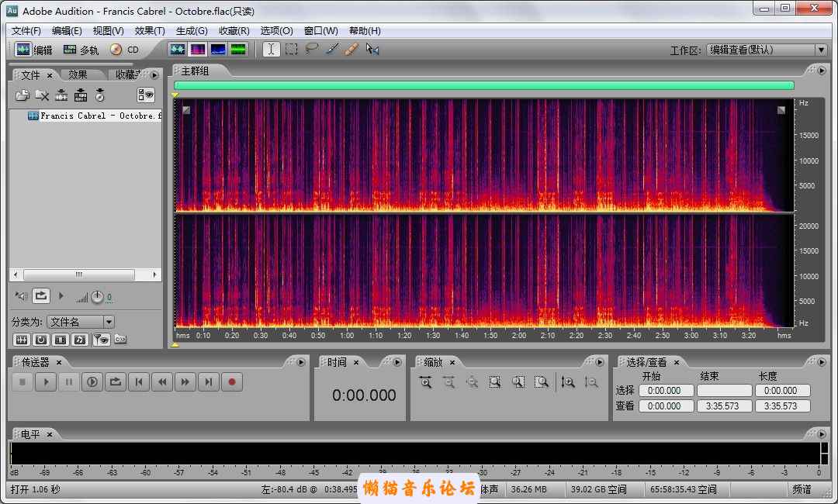Viewport: 838px width, 504px height.
Task: Open the 工作区 workspace dropdown
Action: click(821, 50)
